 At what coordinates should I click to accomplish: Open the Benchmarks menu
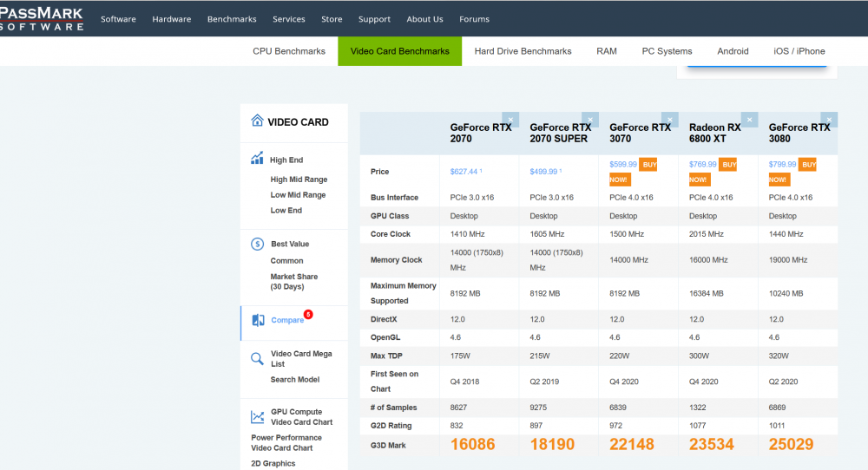click(x=232, y=19)
